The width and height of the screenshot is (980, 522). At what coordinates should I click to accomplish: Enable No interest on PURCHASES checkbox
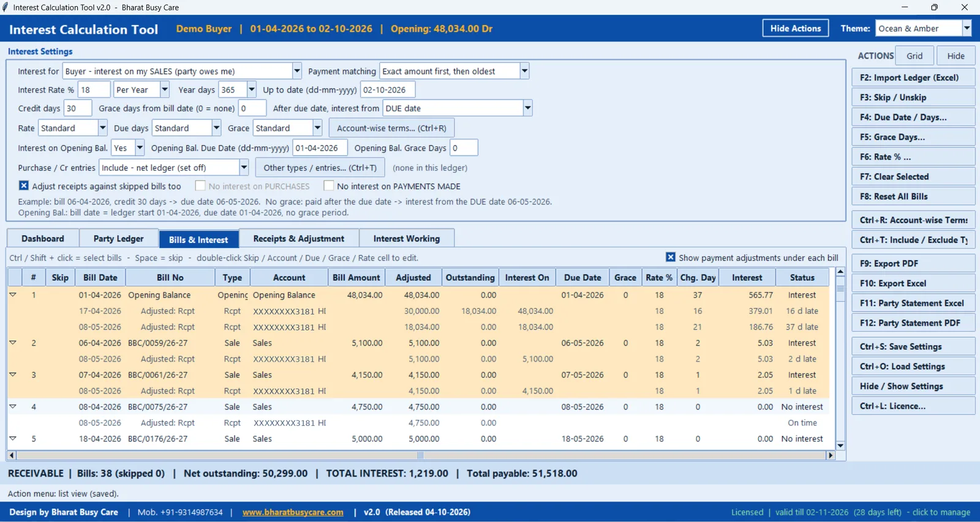point(200,185)
